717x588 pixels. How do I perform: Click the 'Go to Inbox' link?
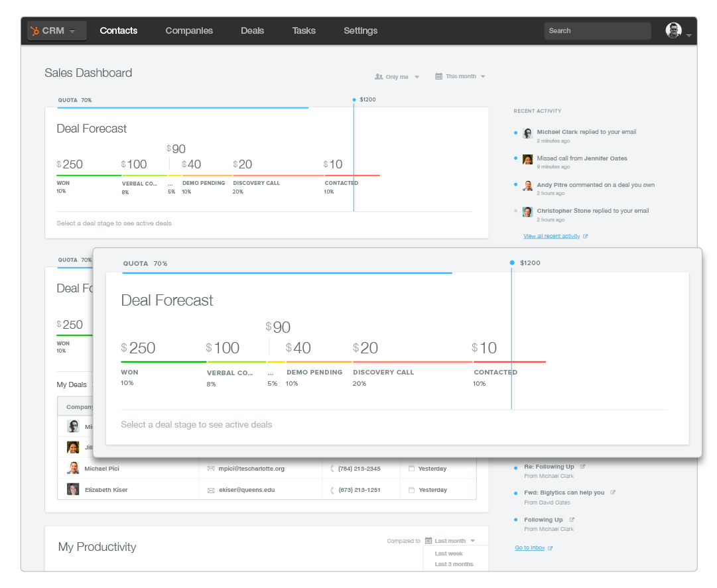pos(530,548)
